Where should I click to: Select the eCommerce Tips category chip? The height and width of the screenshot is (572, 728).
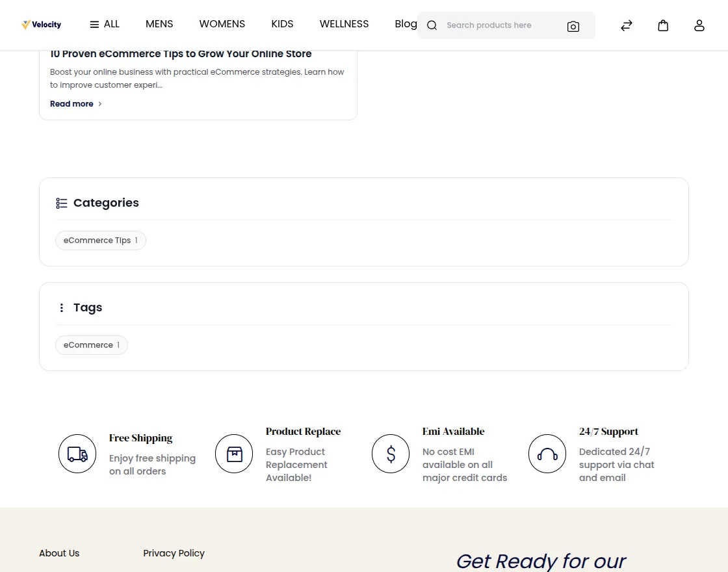[100, 240]
